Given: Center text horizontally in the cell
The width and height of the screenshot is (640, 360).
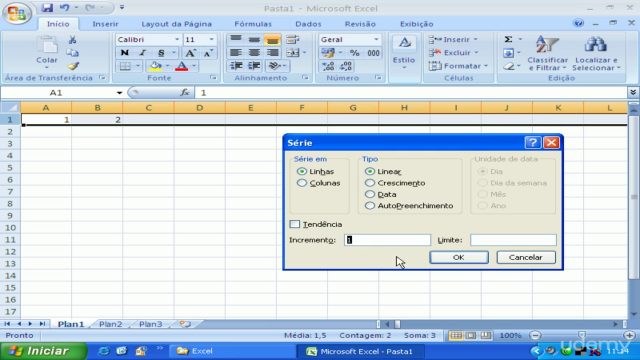Looking at the screenshot, I should coord(254,53).
